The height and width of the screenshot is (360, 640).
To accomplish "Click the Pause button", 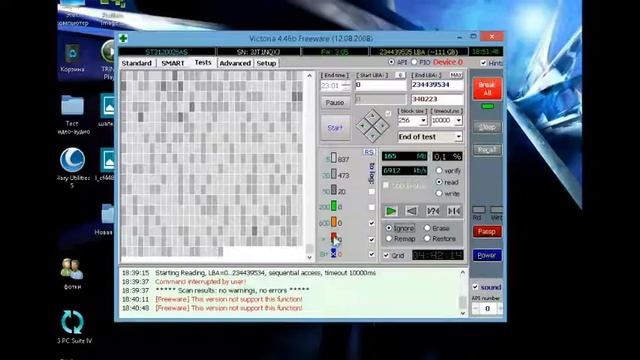I will (x=335, y=102).
